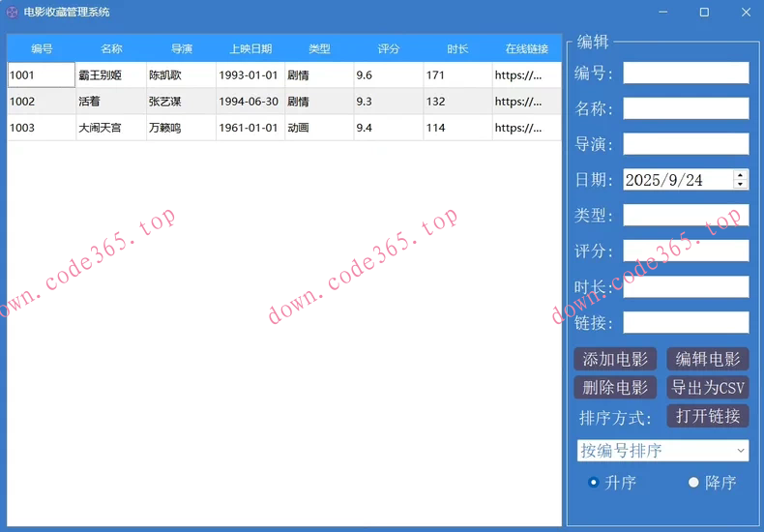Click the 添加电影 button

pyautogui.click(x=615, y=359)
